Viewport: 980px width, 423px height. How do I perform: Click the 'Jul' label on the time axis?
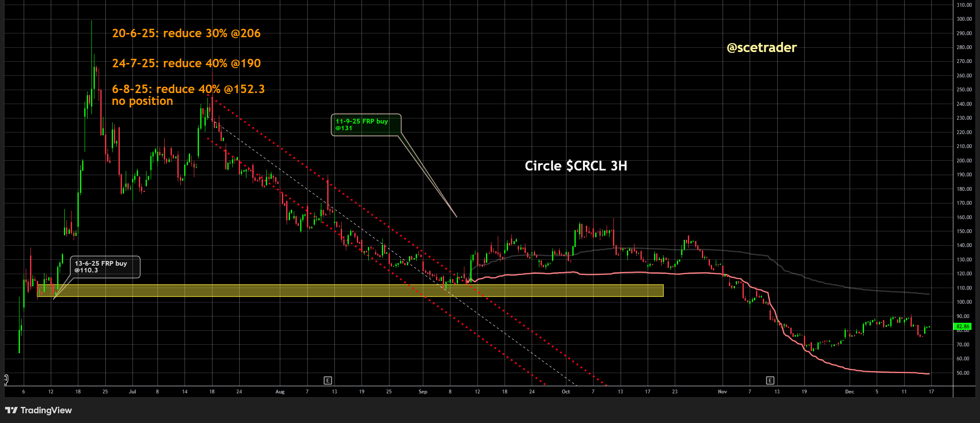tap(133, 392)
